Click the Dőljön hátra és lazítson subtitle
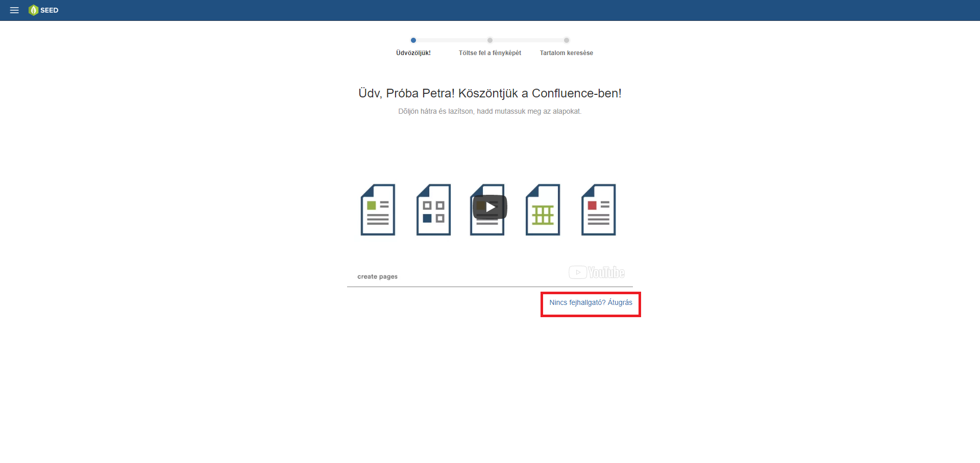Screen dimensions: 980x463 click(x=490, y=111)
